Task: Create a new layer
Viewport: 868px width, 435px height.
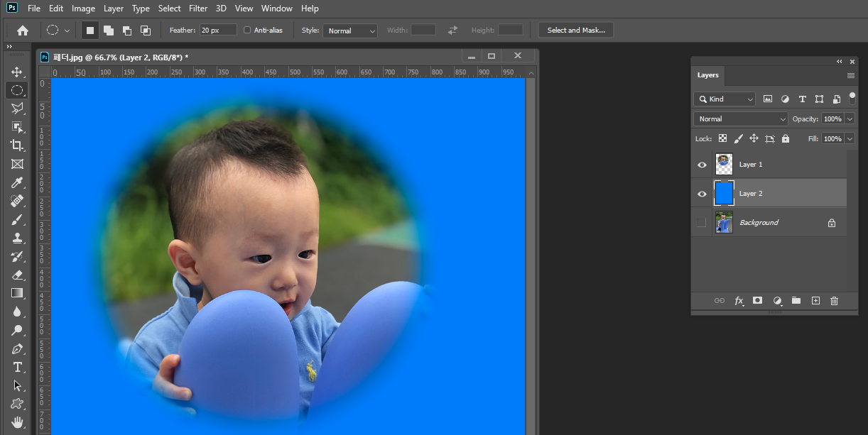Action: 815,301
